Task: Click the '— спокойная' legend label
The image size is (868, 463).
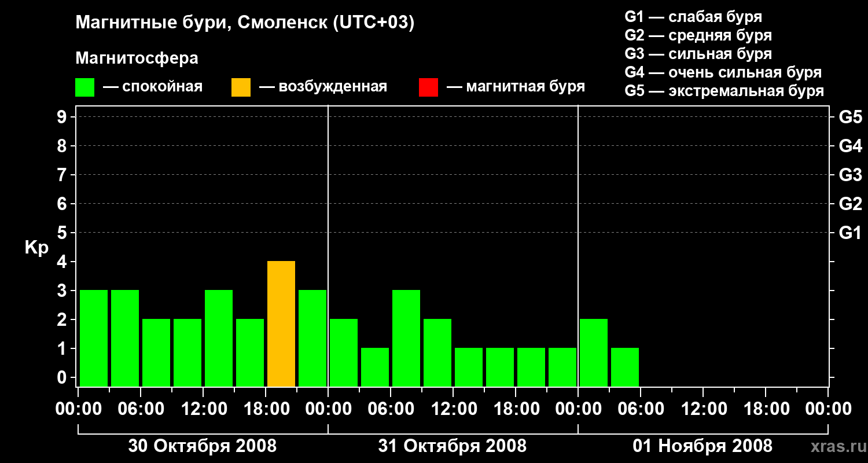Action: coord(153,87)
